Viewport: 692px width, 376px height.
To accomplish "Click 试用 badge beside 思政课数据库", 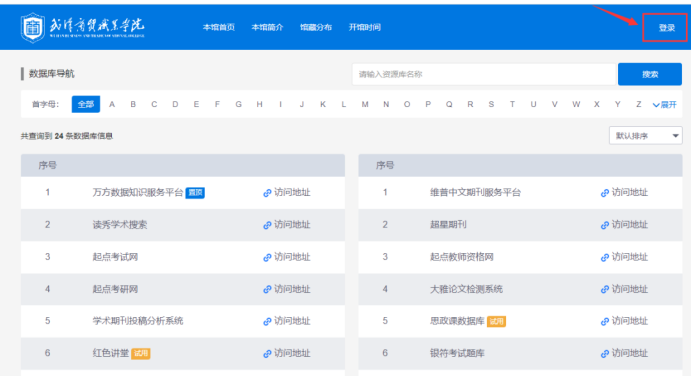I will 496,321.
